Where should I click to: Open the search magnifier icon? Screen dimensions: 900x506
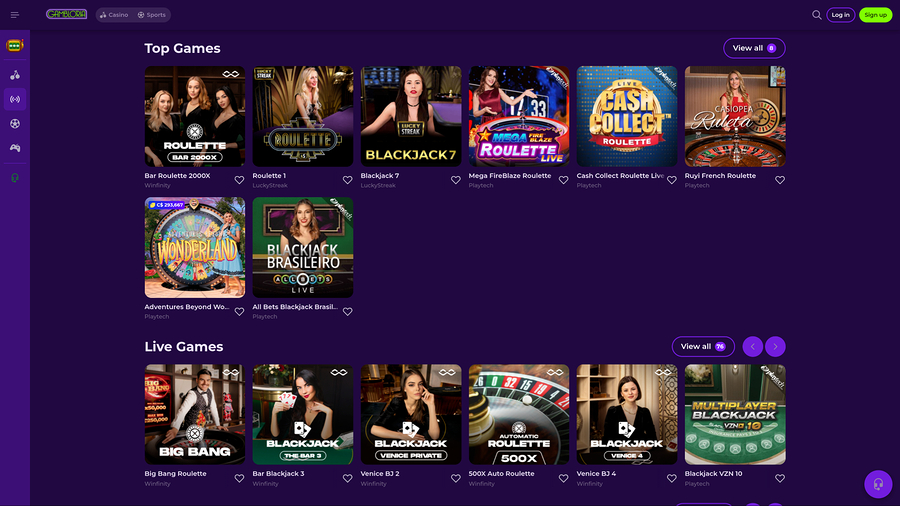[816, 15]
